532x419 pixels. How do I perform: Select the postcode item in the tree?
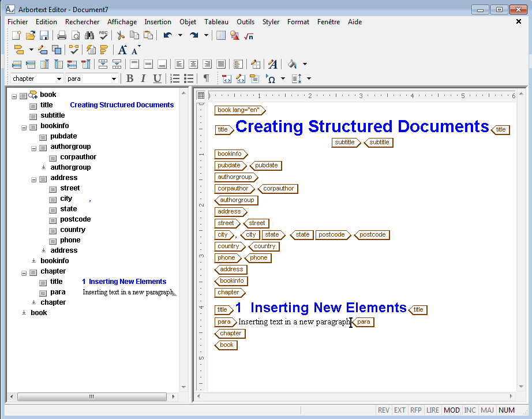pyautogui.click(x=76, y=219)
